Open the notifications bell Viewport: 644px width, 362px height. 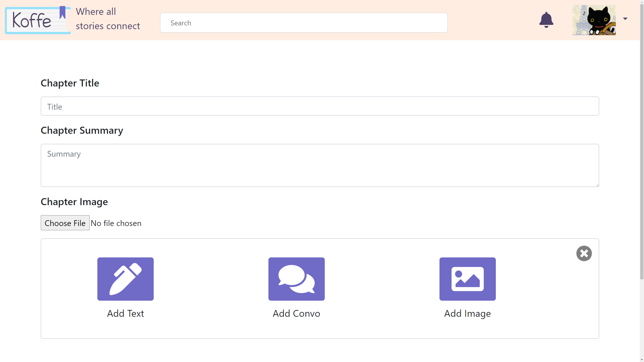[x=546, y=20]
